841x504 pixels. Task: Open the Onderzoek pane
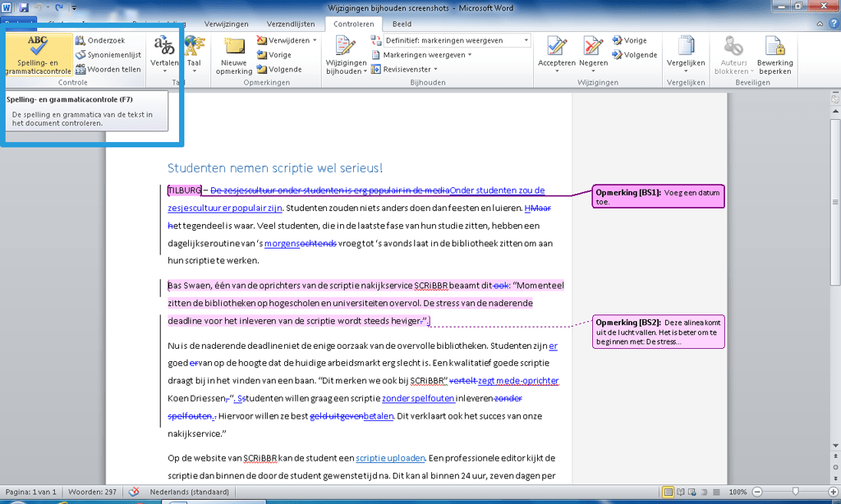(99, 39)
